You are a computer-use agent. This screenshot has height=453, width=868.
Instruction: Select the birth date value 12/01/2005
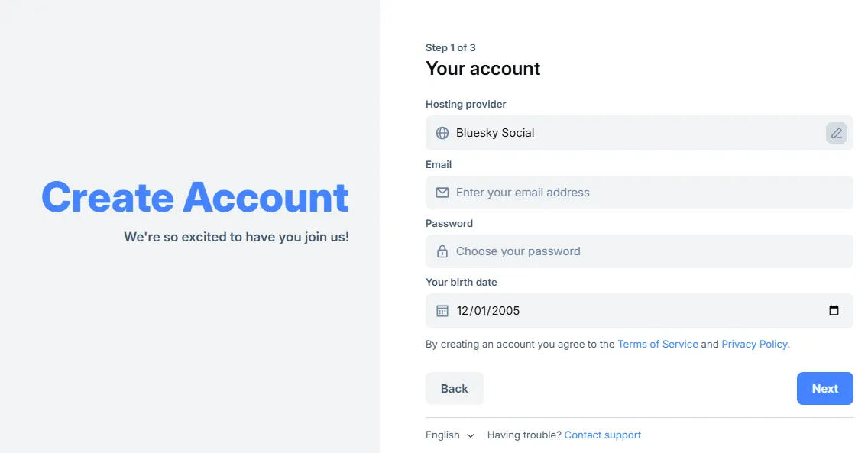[x=487, y=311]
